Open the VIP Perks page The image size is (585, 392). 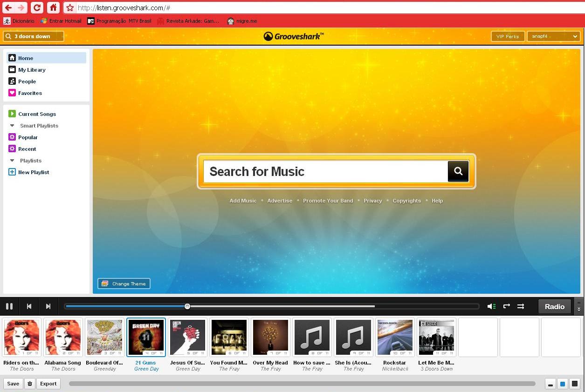(x=508, y=36)
